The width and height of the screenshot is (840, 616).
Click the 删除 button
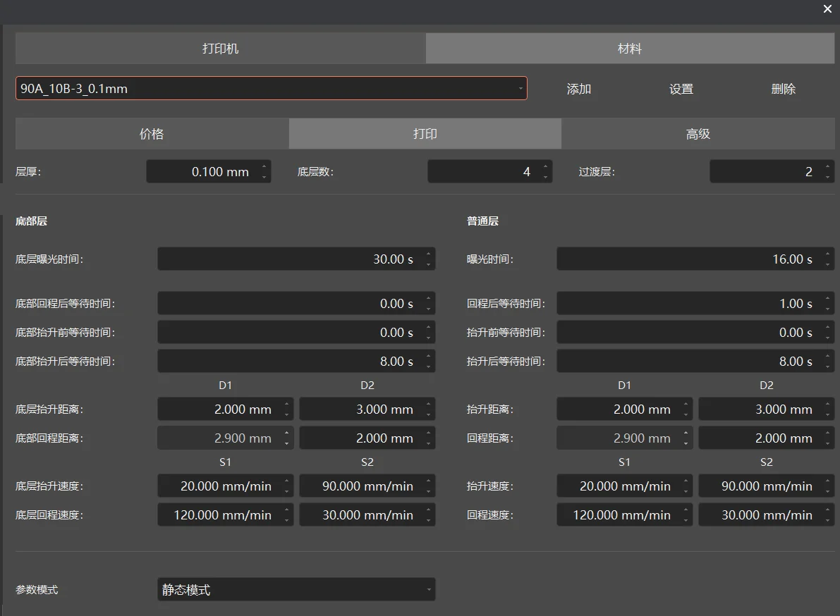coord(783,89)
